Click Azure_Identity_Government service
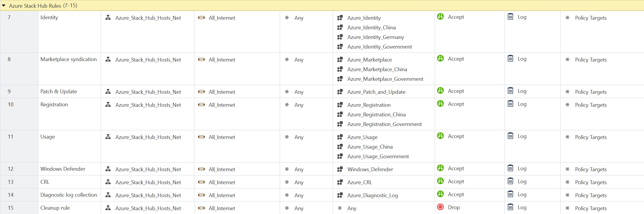The width and height of the screenshot is (644, 214). point(380,47)
